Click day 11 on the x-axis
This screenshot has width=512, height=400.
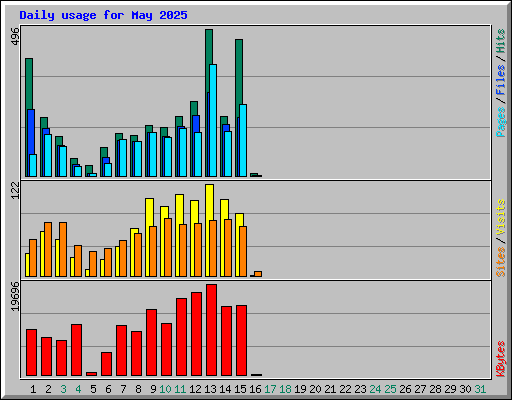coord(180,389)
